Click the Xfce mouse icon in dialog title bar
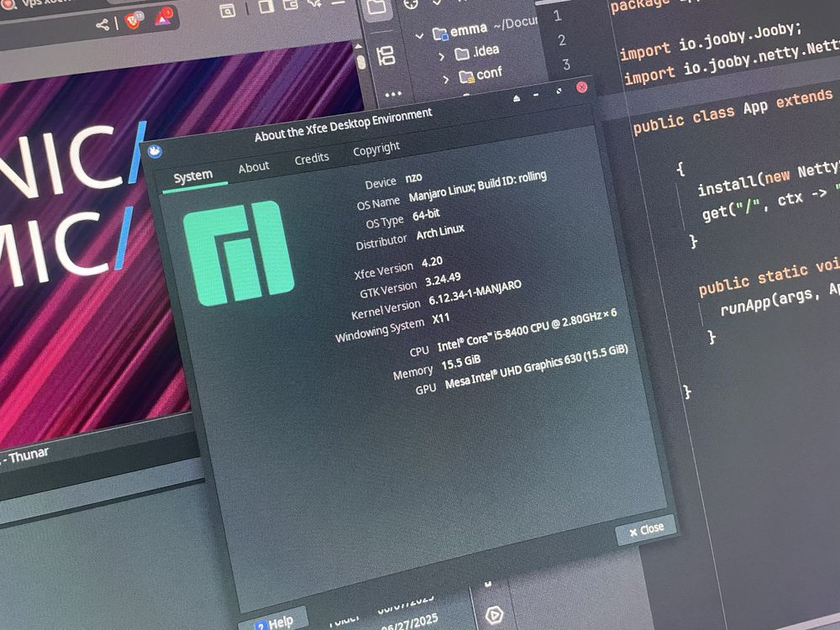Screen dimensions: 840x630 tap(155, 151)
